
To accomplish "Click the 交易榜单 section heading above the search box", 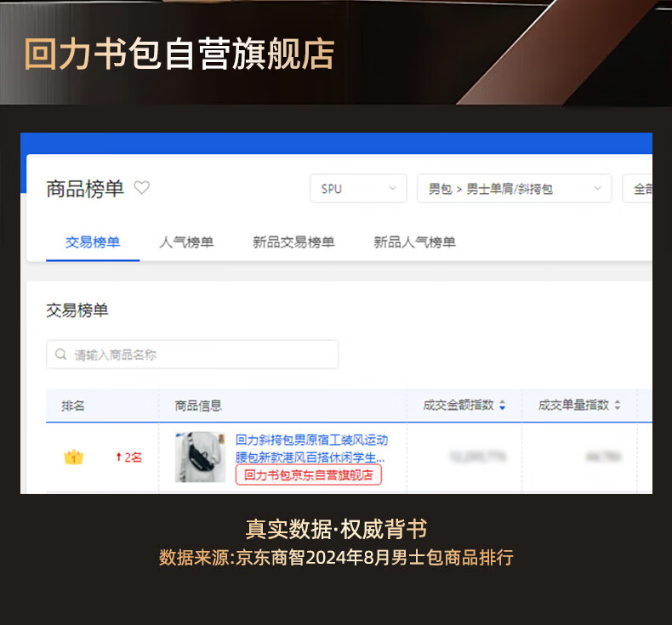I will tap(77, 310).
